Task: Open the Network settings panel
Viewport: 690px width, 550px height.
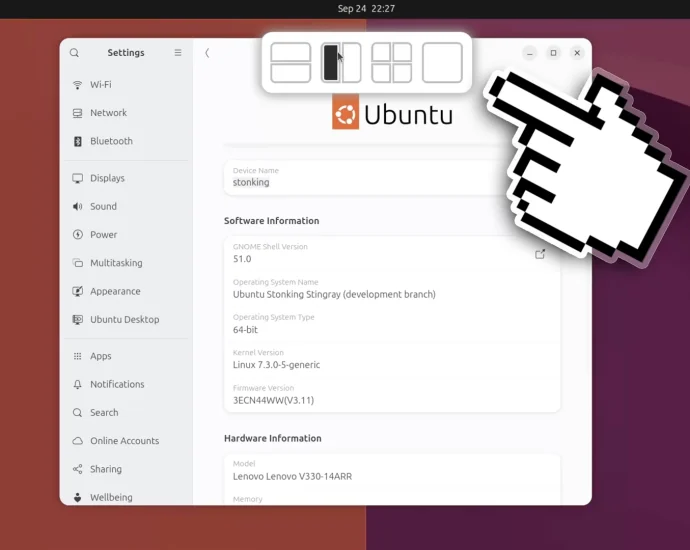Action: (x=126, y=113)
